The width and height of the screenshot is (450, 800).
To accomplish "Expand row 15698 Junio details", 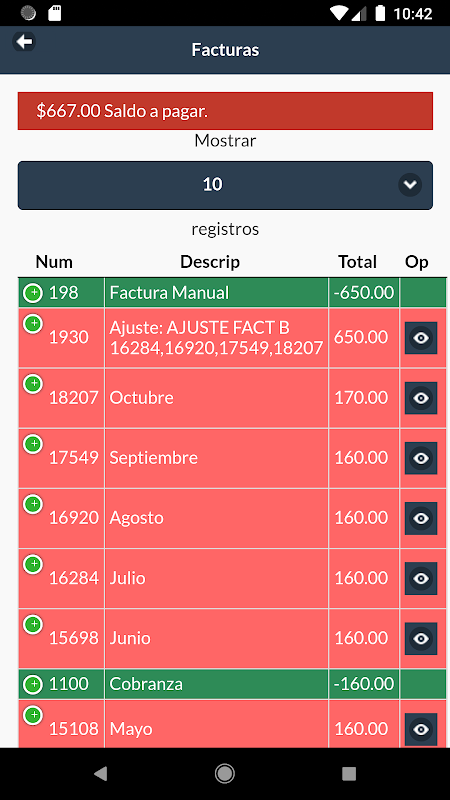I will click(x=33, y=624).
